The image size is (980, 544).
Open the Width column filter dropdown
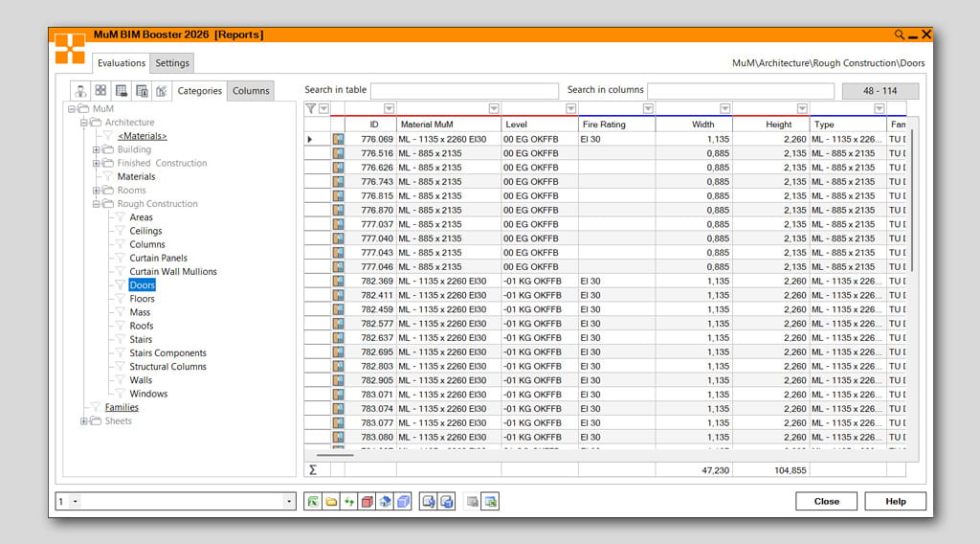click(x=724, y=109)
